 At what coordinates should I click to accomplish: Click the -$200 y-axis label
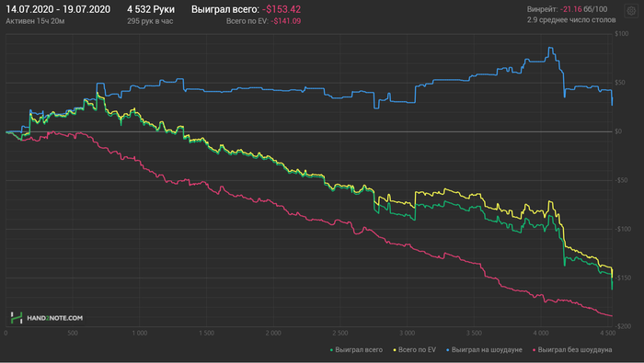click(623, 326)
